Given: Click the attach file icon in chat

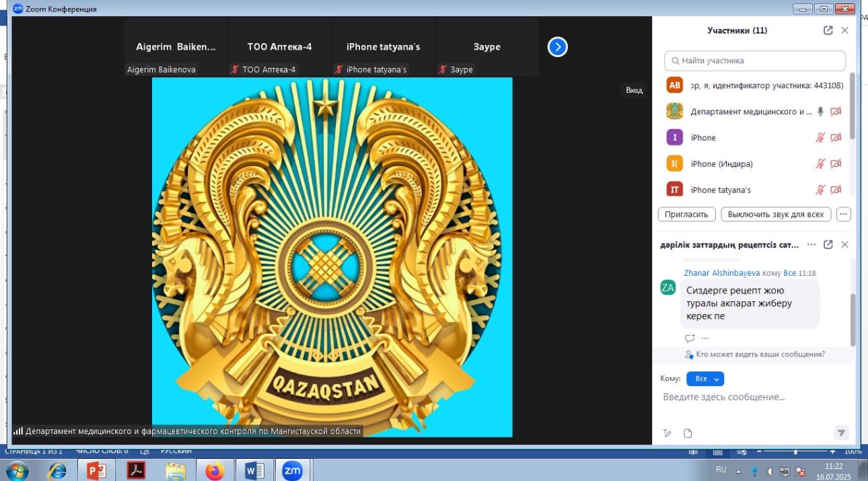Looking at the screenshot, I should click(x=688, y=433).
